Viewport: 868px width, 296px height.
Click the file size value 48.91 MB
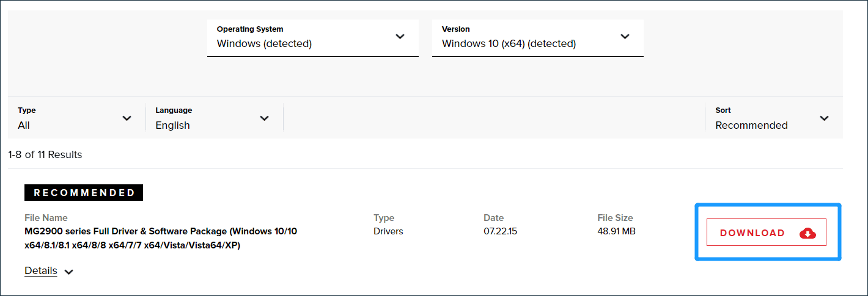(617, 231)
